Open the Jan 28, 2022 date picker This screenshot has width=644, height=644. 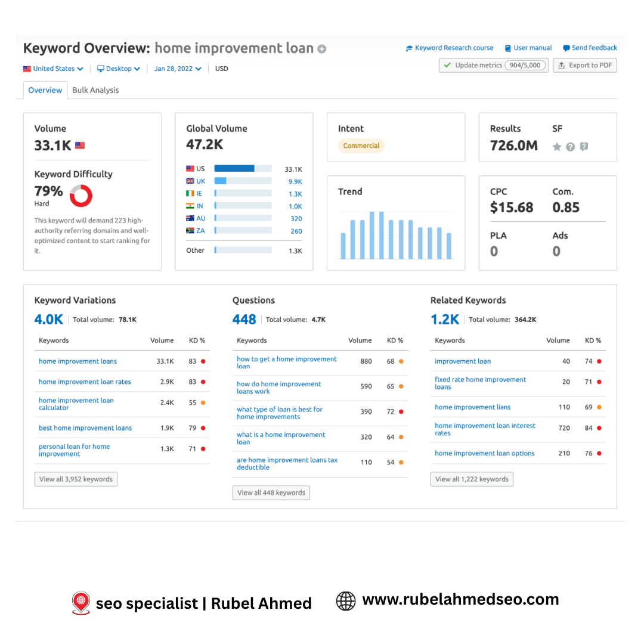click(177, 69)
